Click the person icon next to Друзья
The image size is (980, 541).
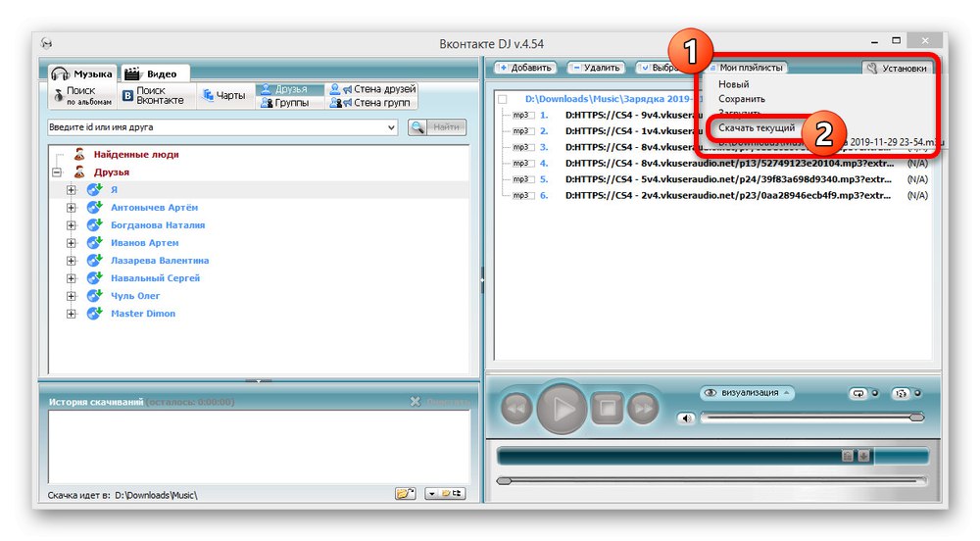coord(79,172)
